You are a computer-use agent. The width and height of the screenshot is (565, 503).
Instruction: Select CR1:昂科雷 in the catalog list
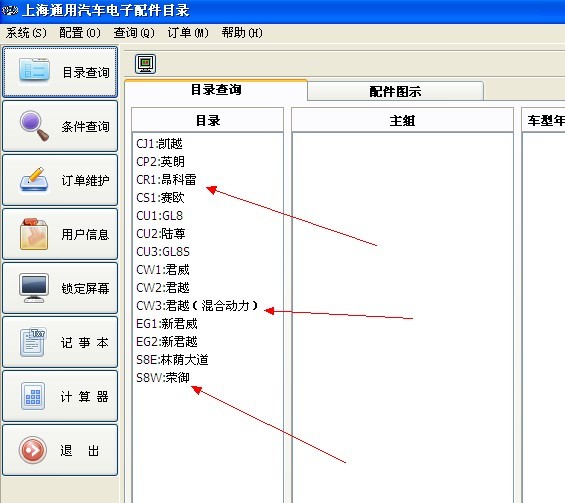click(166, 179)
